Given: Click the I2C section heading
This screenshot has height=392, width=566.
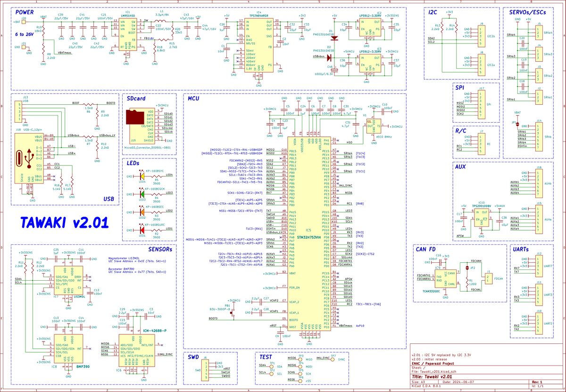Looking at the screenshot, I should coord(433,12).
